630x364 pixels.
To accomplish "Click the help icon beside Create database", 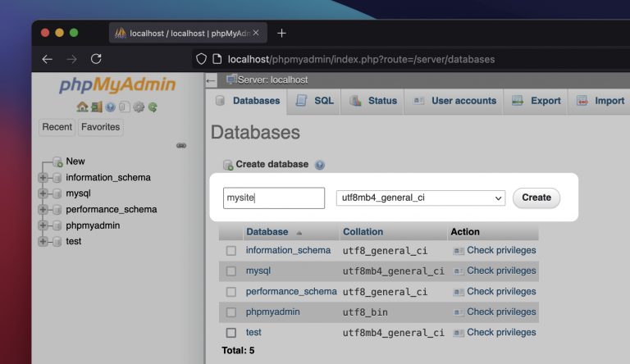I will (320, 165).
